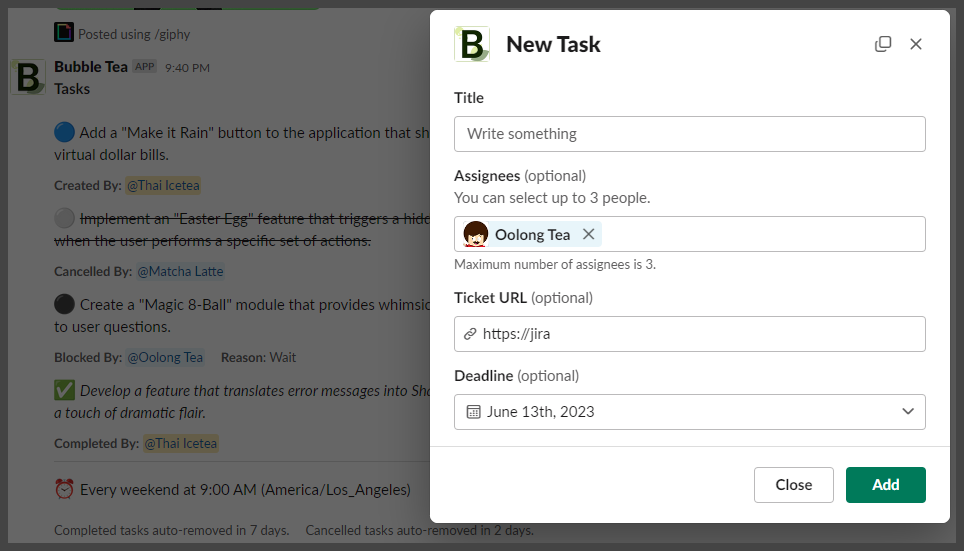The height and width of the screenshot is (551, 964).
Task: Click the Bubble Tea app avatar in the chat
Action: coord(28,77)
